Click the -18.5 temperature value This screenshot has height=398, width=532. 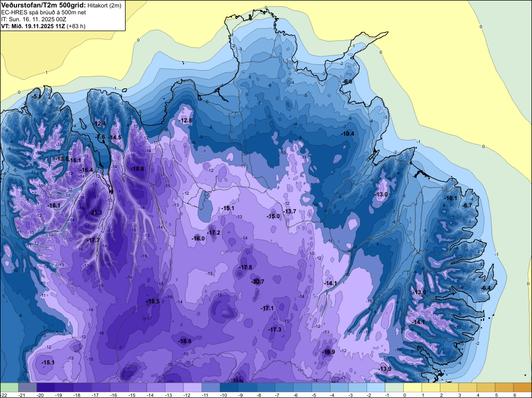click(x=153, y=301)
